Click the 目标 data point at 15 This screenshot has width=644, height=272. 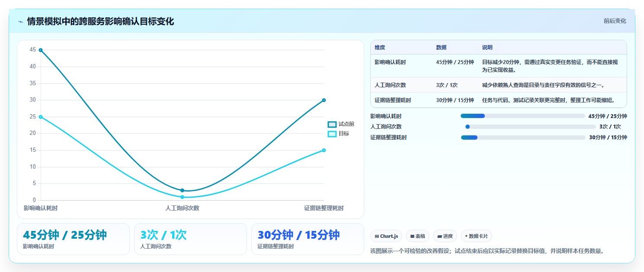point(324,150)
